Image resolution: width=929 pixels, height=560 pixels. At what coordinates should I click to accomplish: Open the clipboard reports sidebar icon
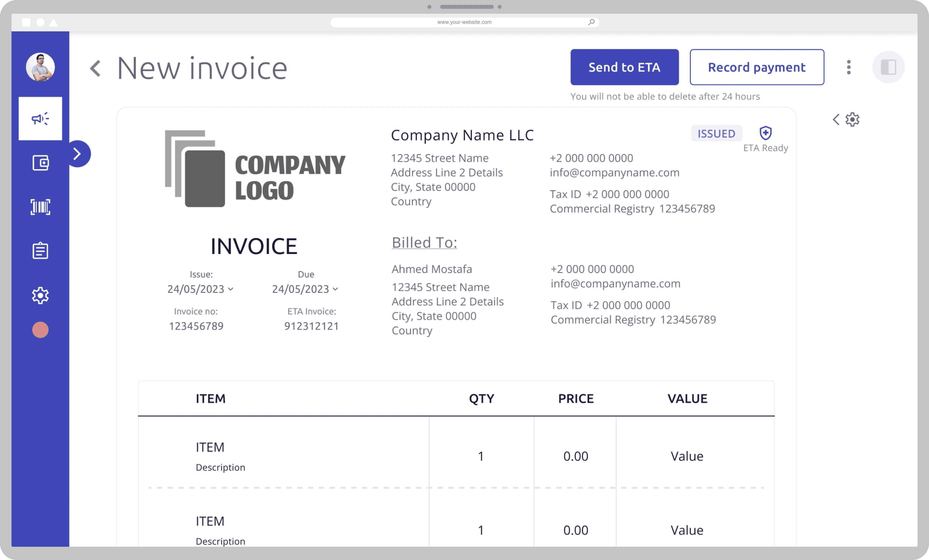(x=40, y=251)
